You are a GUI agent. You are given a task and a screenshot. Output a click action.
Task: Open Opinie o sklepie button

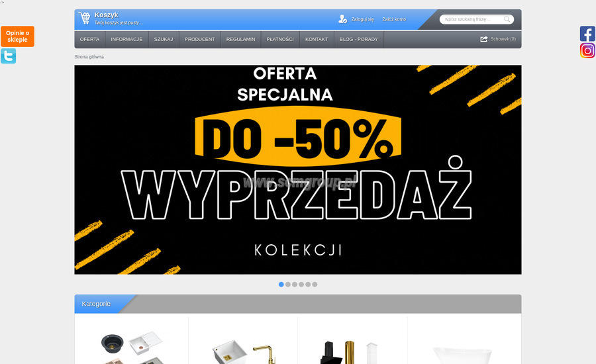tap(17, 36)
